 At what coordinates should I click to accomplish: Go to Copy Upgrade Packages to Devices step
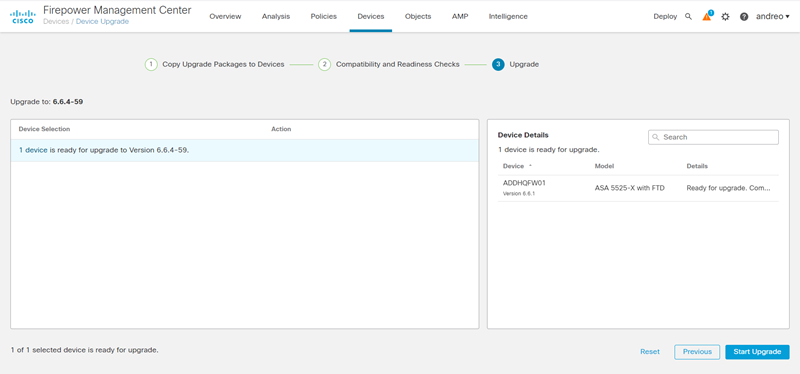223,64
